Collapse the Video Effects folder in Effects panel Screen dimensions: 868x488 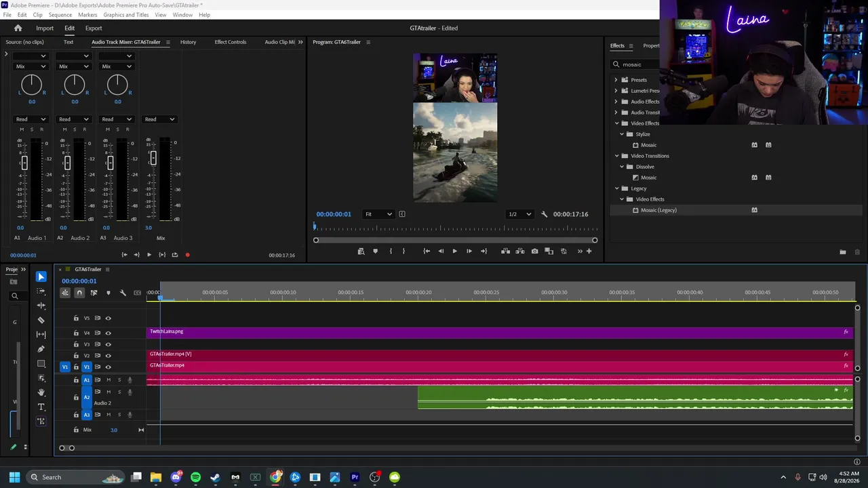click(616, 123)
